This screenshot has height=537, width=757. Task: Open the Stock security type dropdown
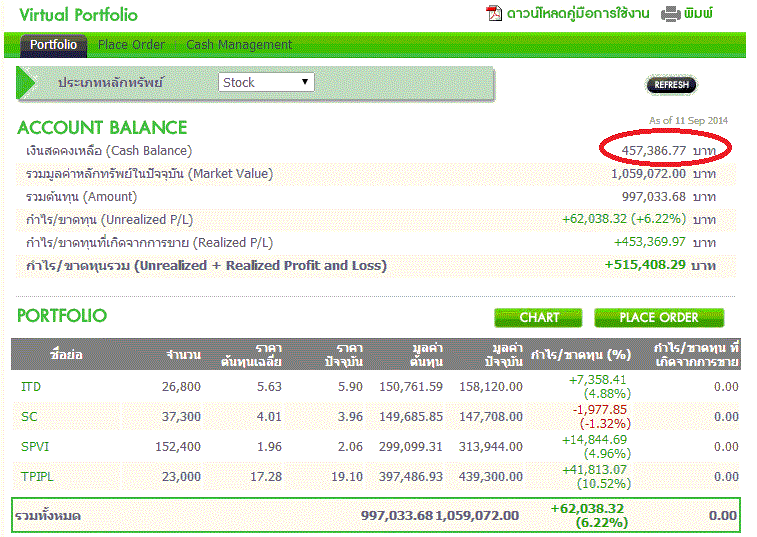(266, 82)
